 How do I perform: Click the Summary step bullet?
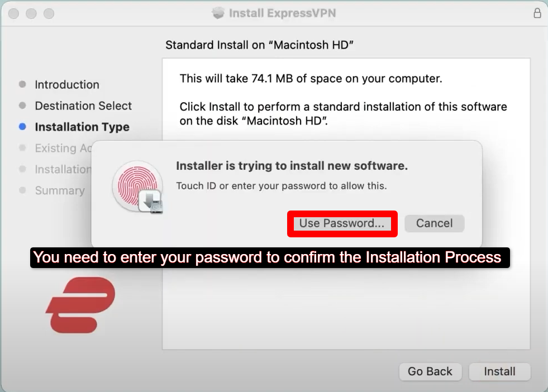(23, 190)
